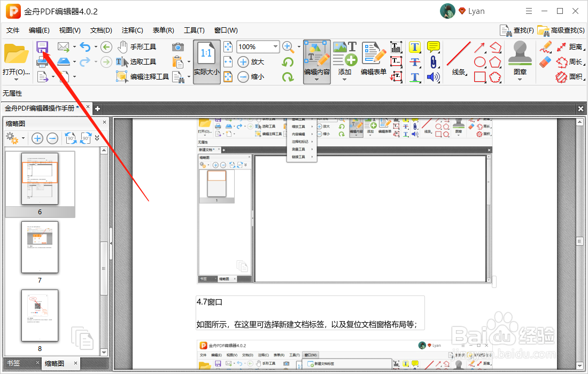Click the paperclip attachment icon

(433, 62)
